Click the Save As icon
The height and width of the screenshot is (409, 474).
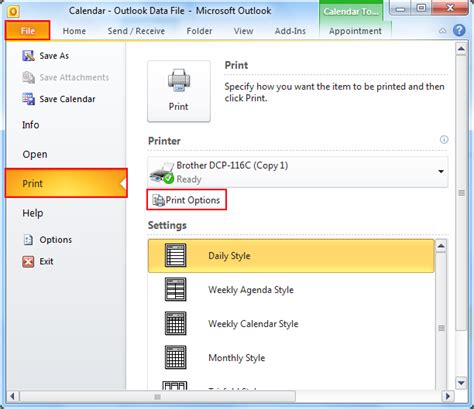[28, 56]
